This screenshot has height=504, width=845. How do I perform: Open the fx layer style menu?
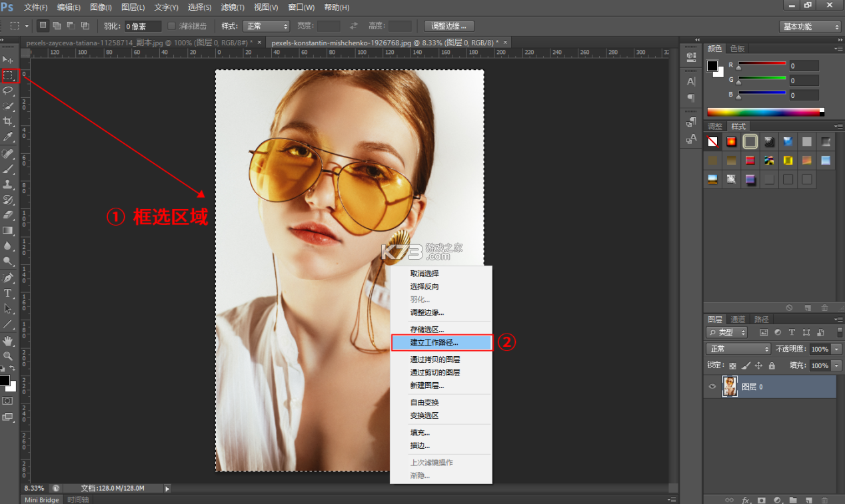coord(746,499)
